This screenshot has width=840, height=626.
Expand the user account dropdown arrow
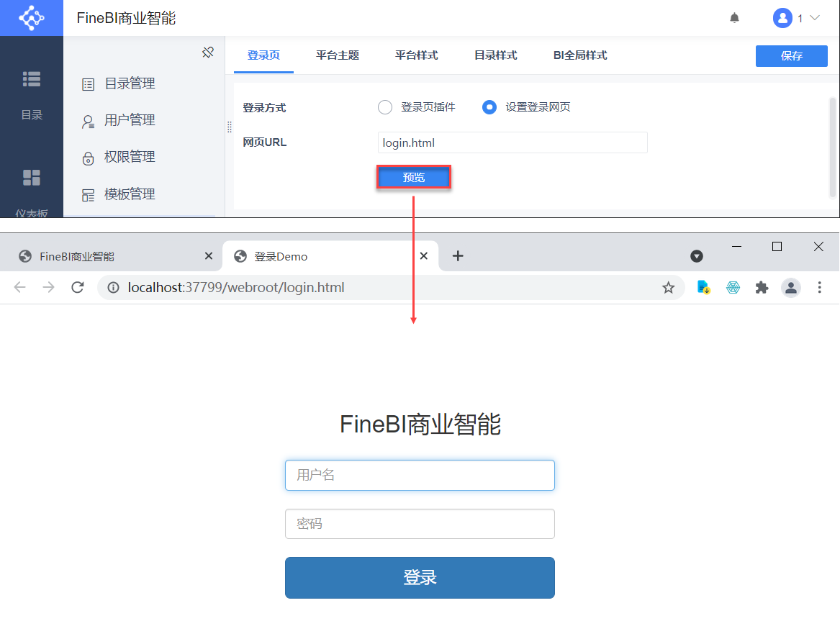[815, 18]
